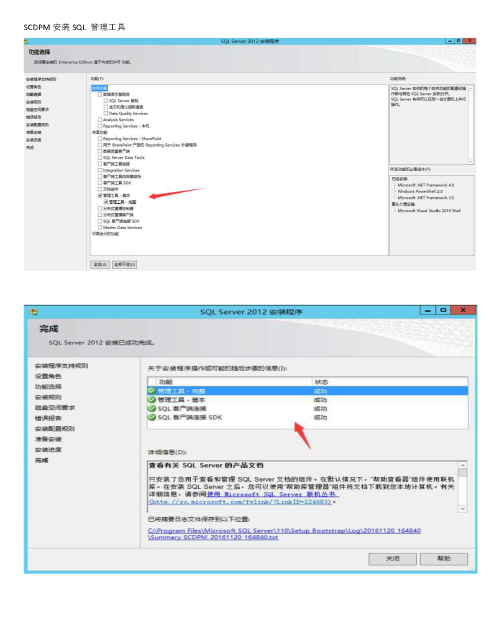The image size is (500, 627).
Task: Select the 管理工具 - 基本 result row
Action: (x=308, y=399)
